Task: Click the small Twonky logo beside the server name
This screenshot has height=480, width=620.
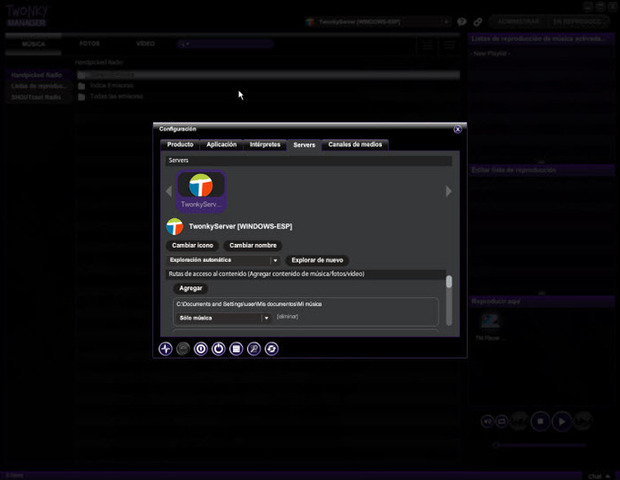Action: click(x=175, y=227)
